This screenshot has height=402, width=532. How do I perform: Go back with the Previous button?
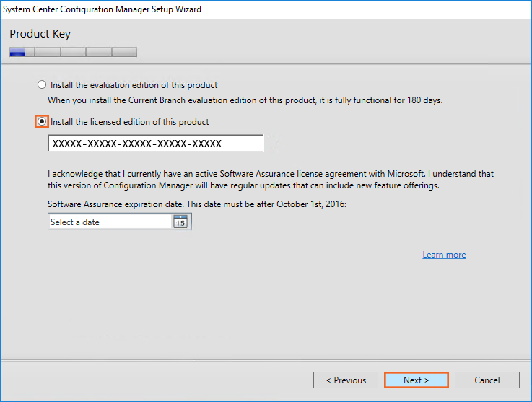(346, 380)
